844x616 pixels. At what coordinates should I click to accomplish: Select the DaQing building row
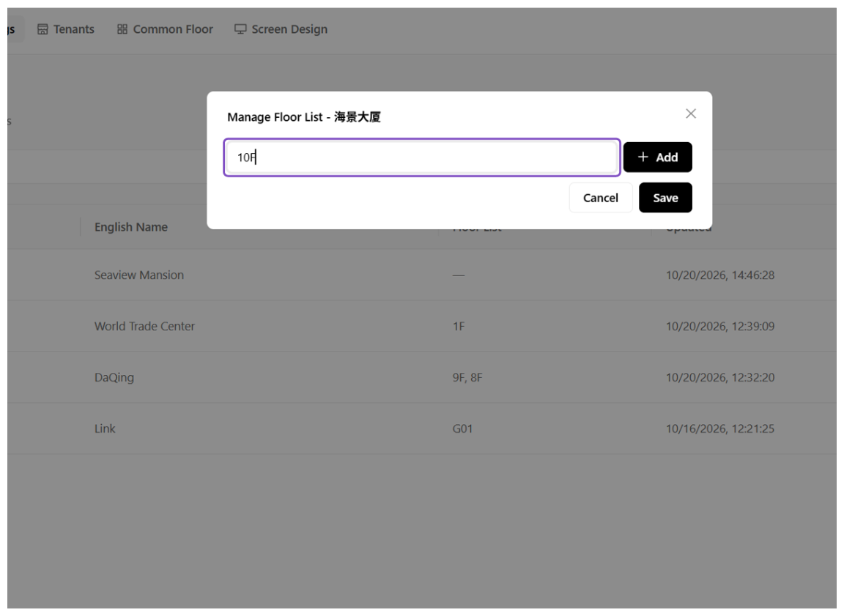pyautogui.click(x=422, y=377)
